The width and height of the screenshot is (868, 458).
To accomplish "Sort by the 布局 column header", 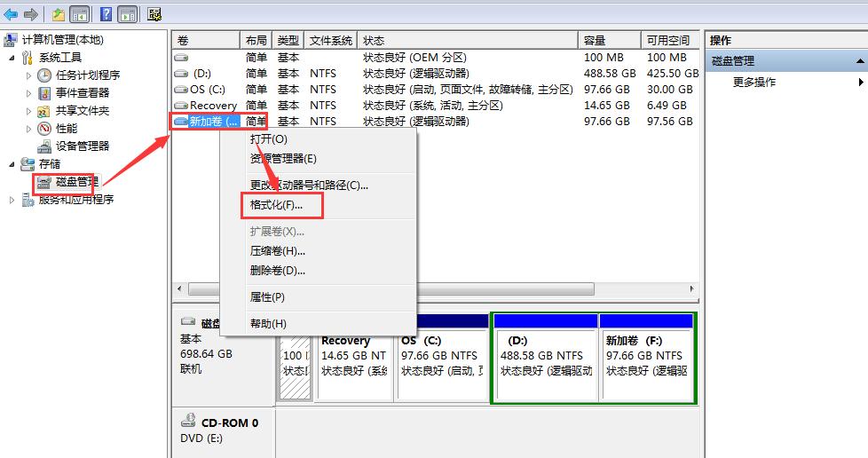I will pos(256,41).
